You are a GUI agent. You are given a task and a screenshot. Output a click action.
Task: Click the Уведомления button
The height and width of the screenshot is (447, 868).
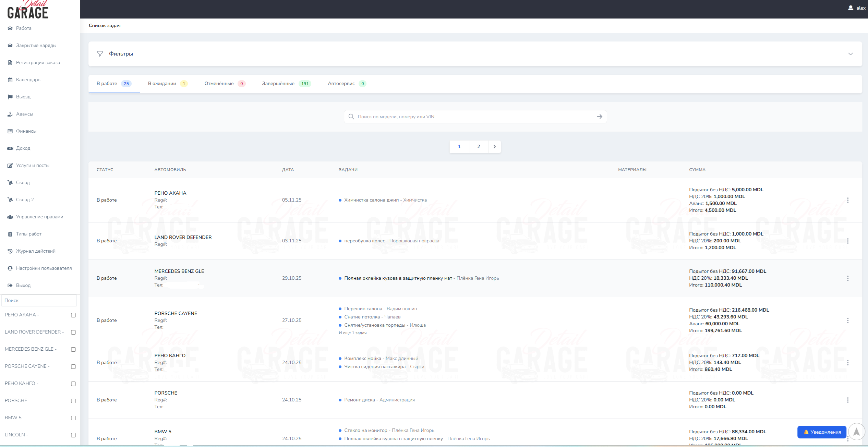point(821,432)
